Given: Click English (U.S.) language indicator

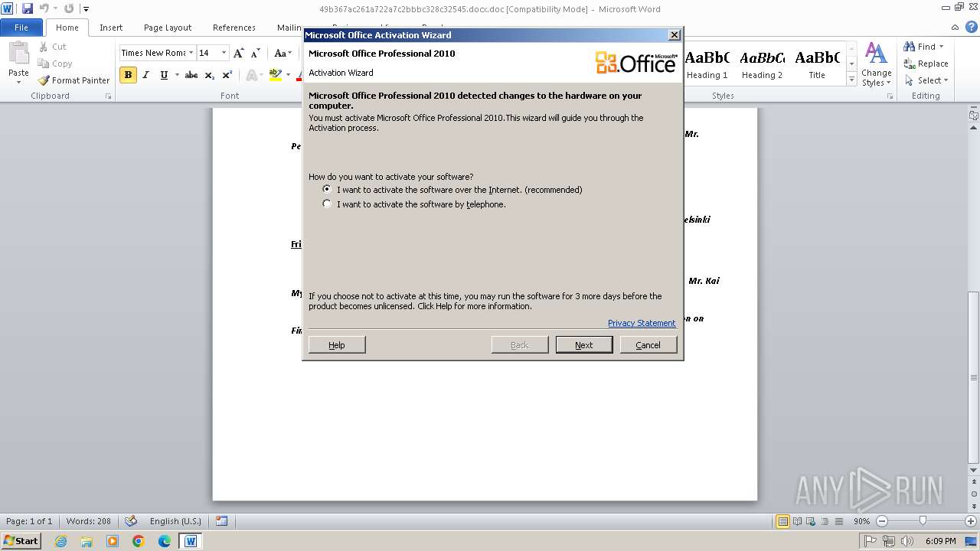Looking at the screenshot, I should 175,521.
